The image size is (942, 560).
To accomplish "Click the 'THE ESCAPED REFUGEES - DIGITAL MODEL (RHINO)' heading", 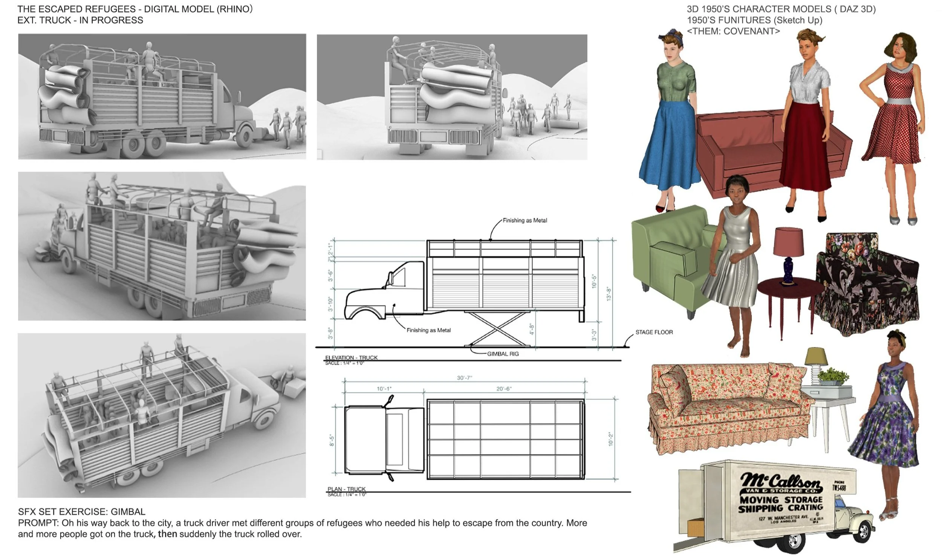I will tap(135, 9).
